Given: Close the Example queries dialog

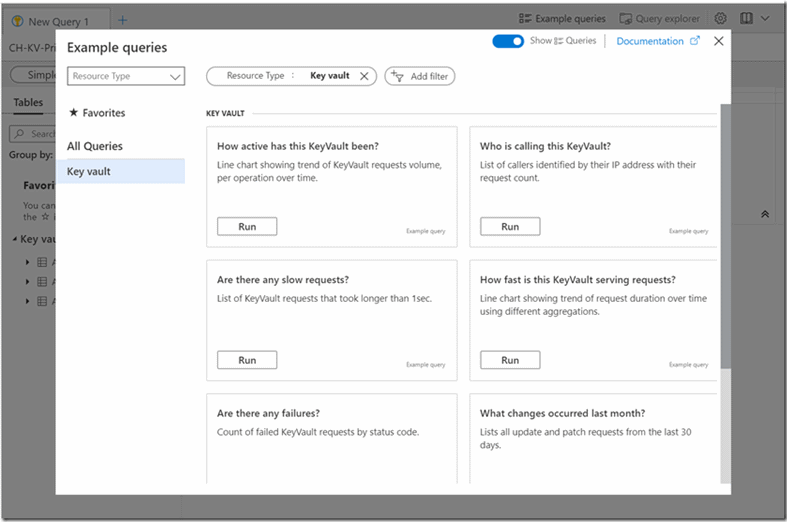Looking at the screenshot, I should pos(719,41).
